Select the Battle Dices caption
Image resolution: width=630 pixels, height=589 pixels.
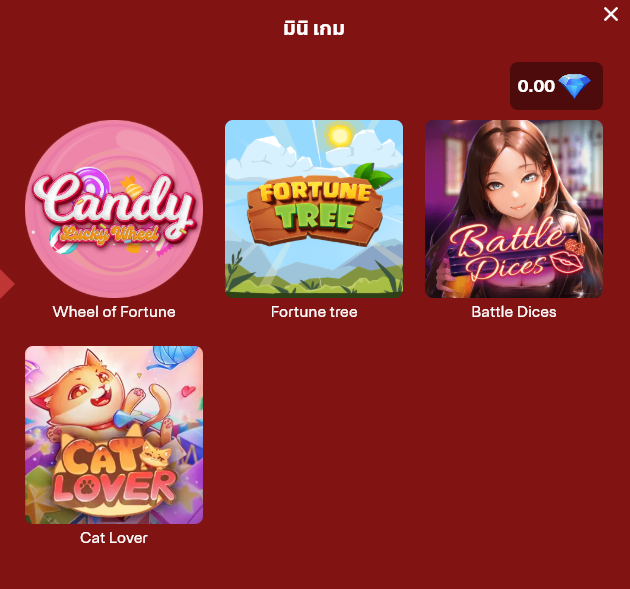[514, 312]
